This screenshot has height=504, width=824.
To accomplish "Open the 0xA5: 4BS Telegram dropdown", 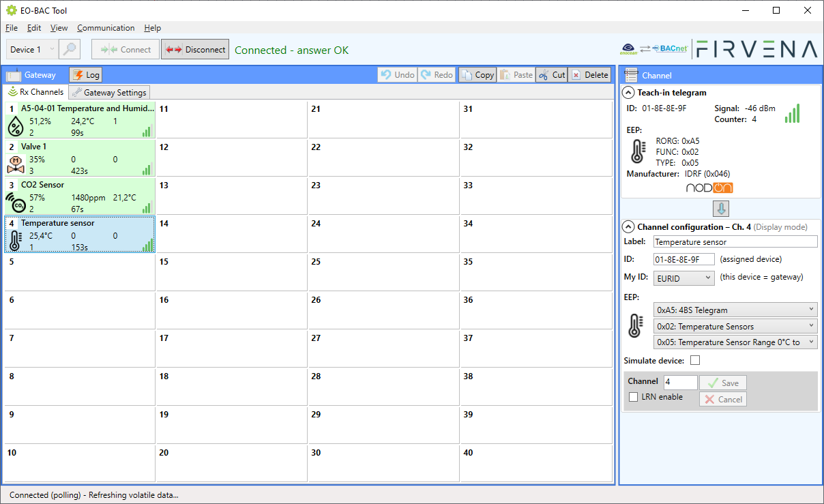I will pos(735,310).
